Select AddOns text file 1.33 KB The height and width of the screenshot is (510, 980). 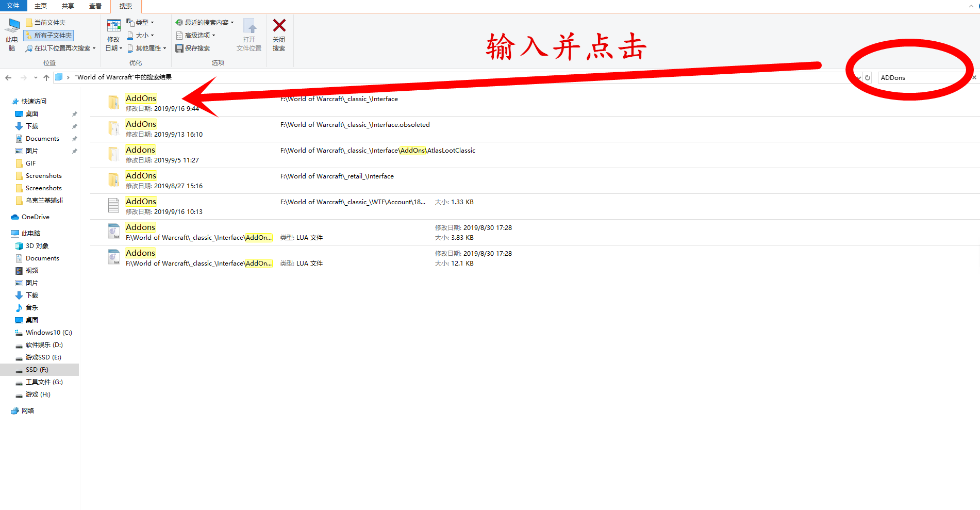pyautogui.click(x=535, y=207)
